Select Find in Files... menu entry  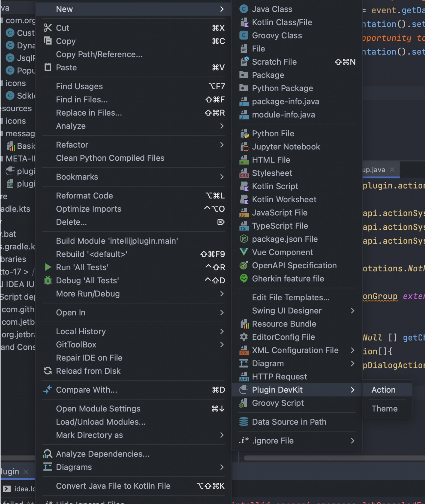(134, 100)
